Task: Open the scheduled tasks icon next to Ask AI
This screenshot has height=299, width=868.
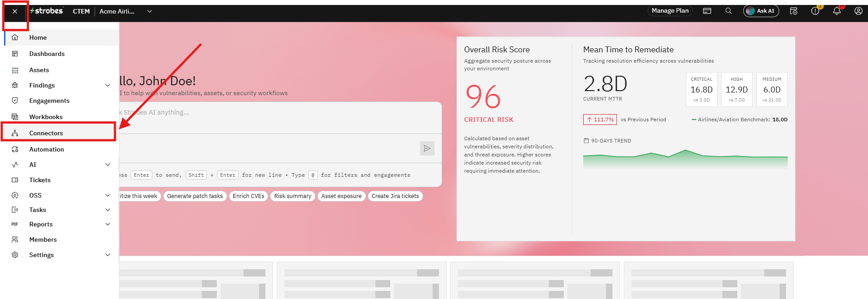Action: coord(794,11)
